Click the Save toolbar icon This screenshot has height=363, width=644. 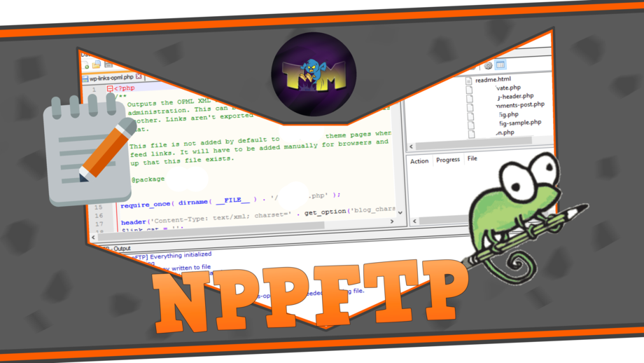tap(108, 64)
